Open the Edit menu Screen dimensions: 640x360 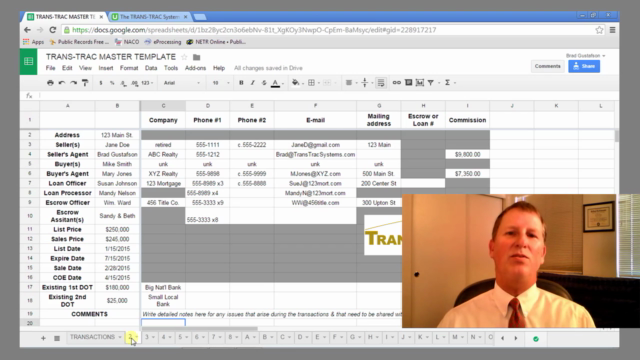[67, 68]
